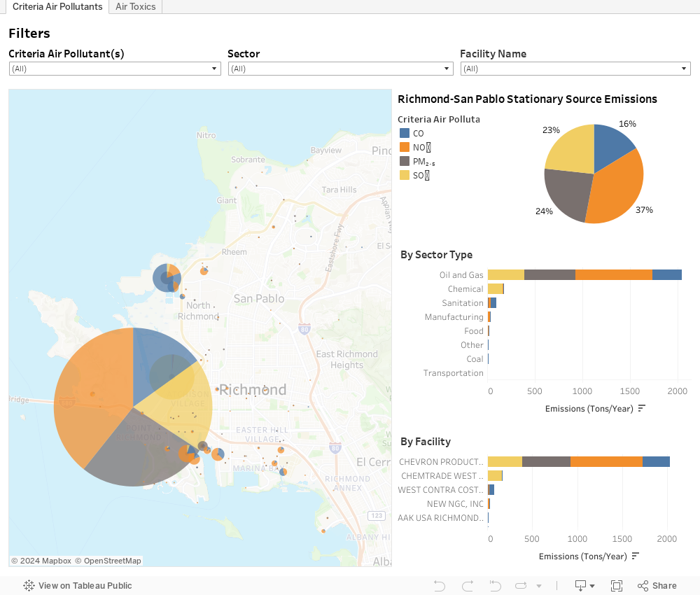The width and height of the screenshot is (700, 595).
Task: Select the yellow SO2 legend swatch
Action: click(x=405, y=175)
